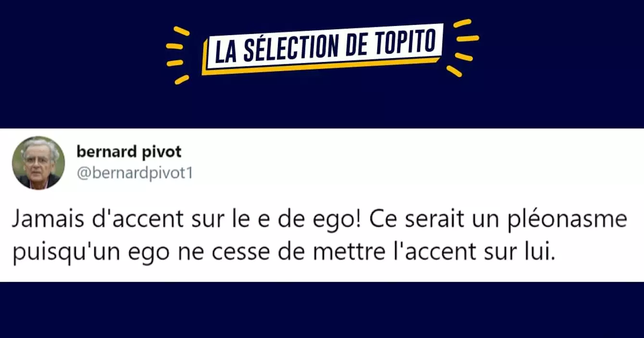Viewport: 644px width, 338px height.
Task: Click the "La Sélection de Topito" banner
Action: 322,48
